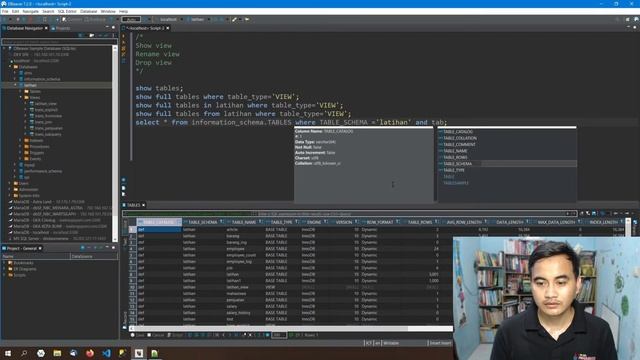Click the execute SQL statement gutter icon

click(124, 36)
